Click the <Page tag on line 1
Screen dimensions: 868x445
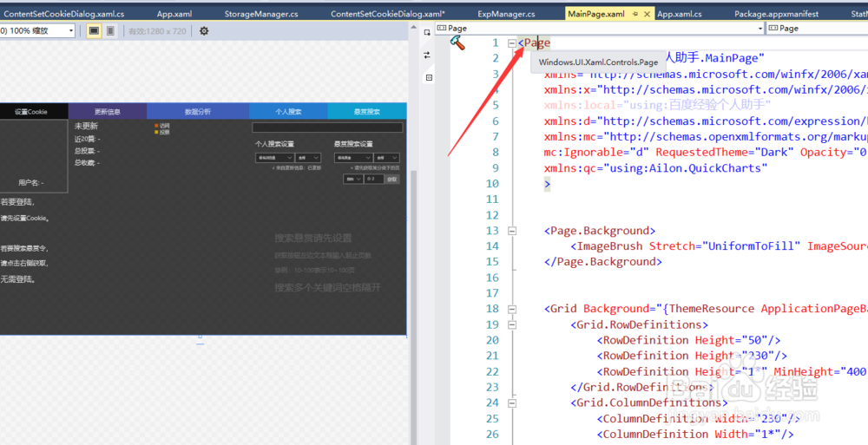tap(534, 43)
